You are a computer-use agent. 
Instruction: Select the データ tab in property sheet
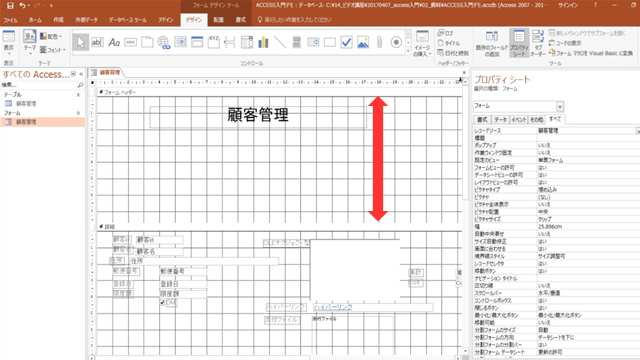[500, 120]
